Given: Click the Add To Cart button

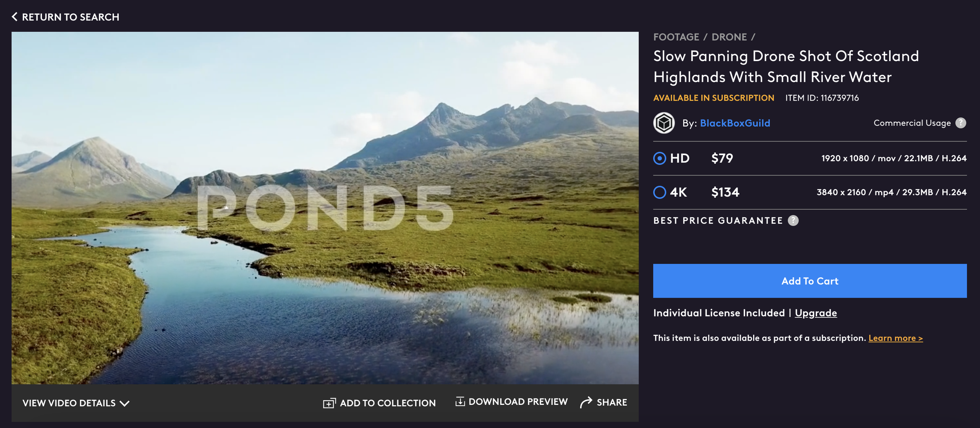Looking at the screenshot, I should point(809,280).
